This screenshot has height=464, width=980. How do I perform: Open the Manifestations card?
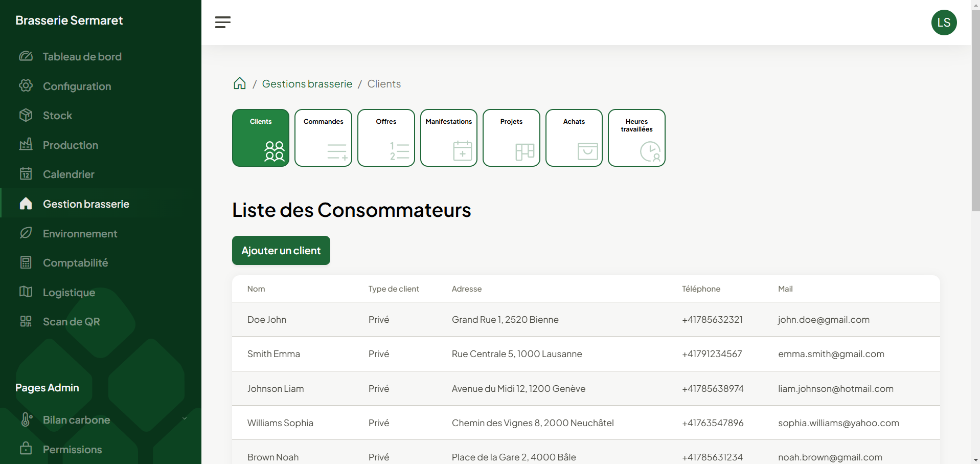(448, 138)
